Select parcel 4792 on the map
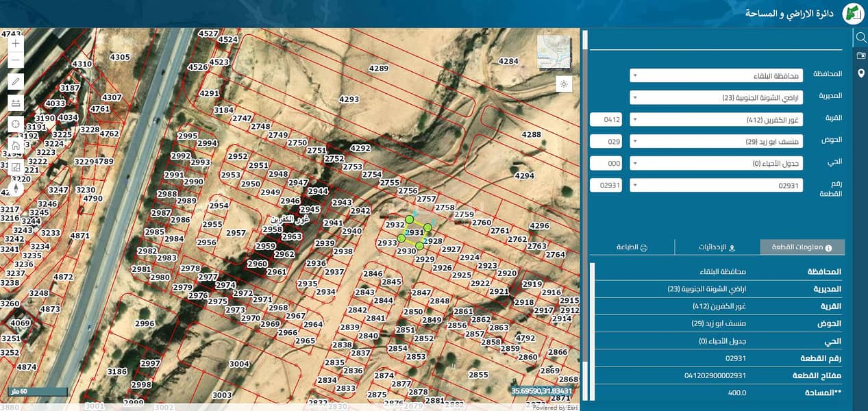This screenshot has height=411, width=868. coord(525,338)
